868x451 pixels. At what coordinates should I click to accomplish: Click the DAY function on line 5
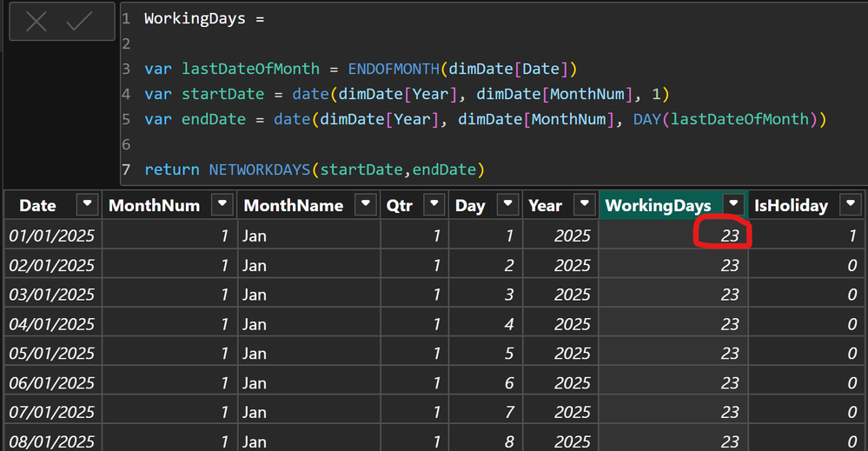pyautogui.click(x=647, y=119)
